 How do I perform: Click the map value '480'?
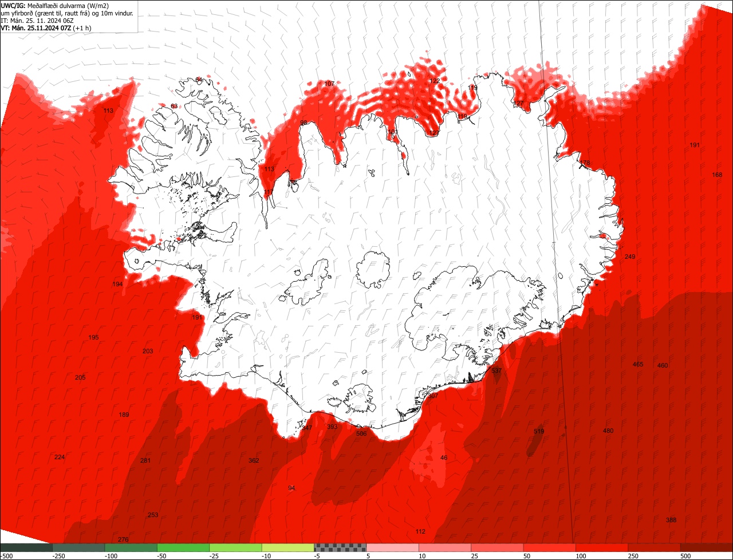[x=608, y=431]
